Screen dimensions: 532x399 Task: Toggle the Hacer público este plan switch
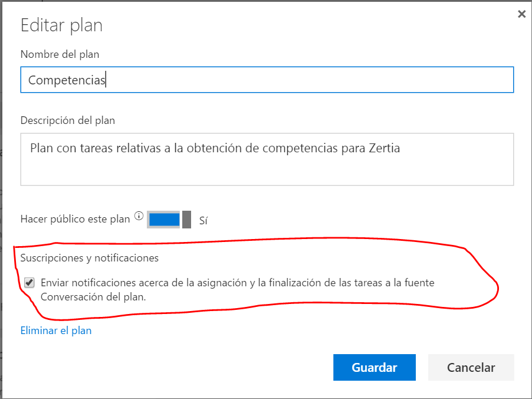pyautogui.click(x=169, y=220)
